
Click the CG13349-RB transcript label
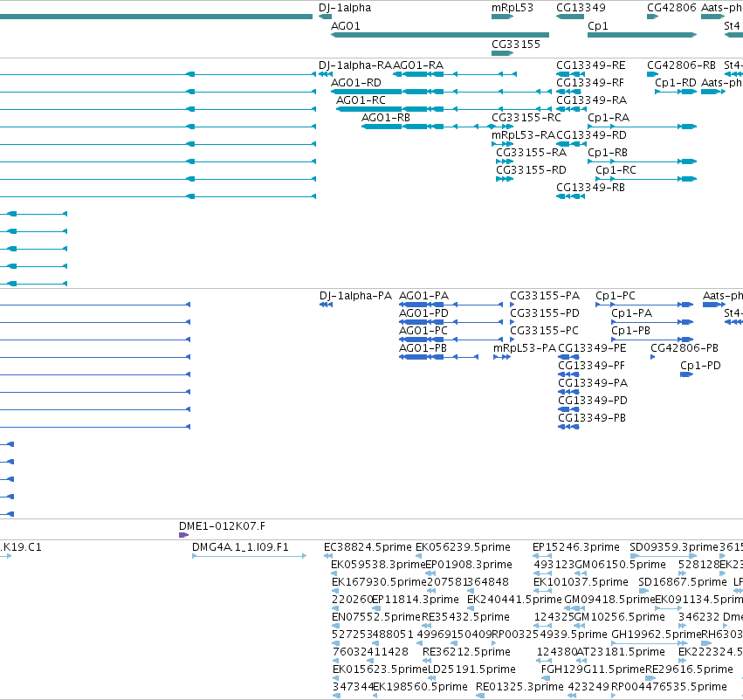pos(590,187)
